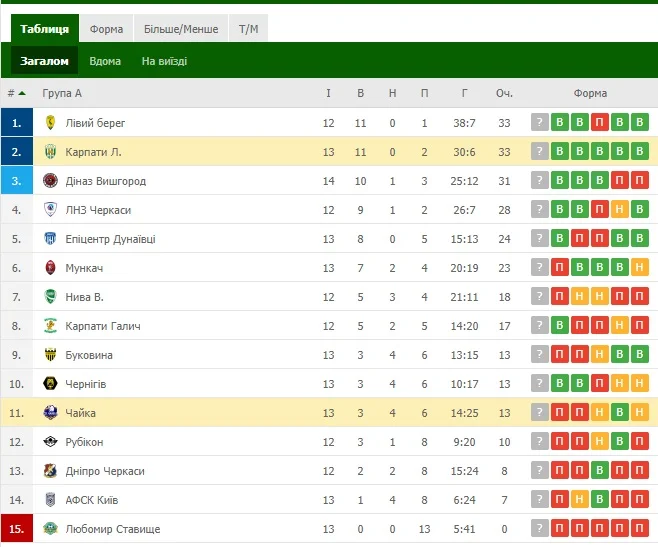Switch to the Форма tab
The width and height of the screenshot is (658, 547).
[106, 29]
